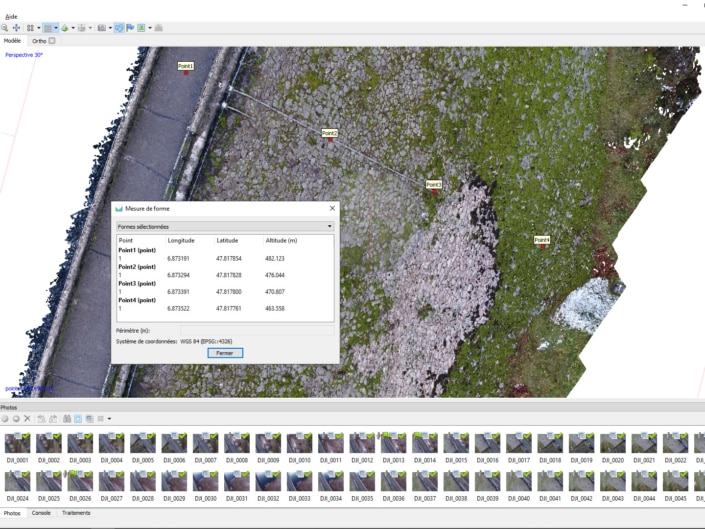Click the delete X icon in Photos toolbar
Image resolution: width=705 pixels, height=529 pixels.
[27, 418]
